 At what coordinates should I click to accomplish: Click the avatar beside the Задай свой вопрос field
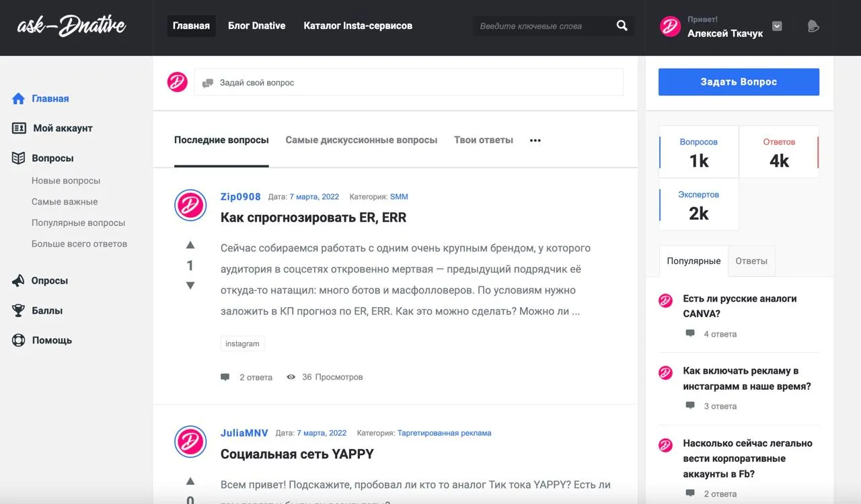pyautogui.click(x=178, y=82)
